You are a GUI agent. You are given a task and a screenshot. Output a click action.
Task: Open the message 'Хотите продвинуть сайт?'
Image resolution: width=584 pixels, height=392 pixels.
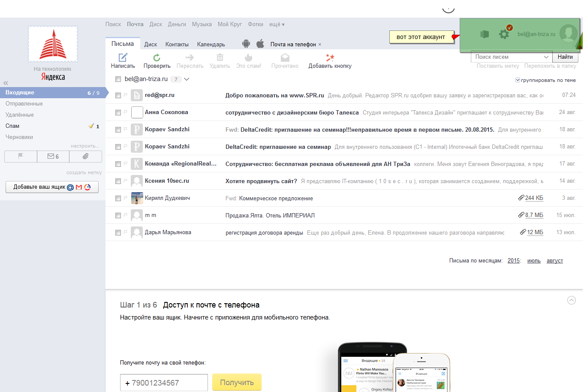tap(261, 181)
